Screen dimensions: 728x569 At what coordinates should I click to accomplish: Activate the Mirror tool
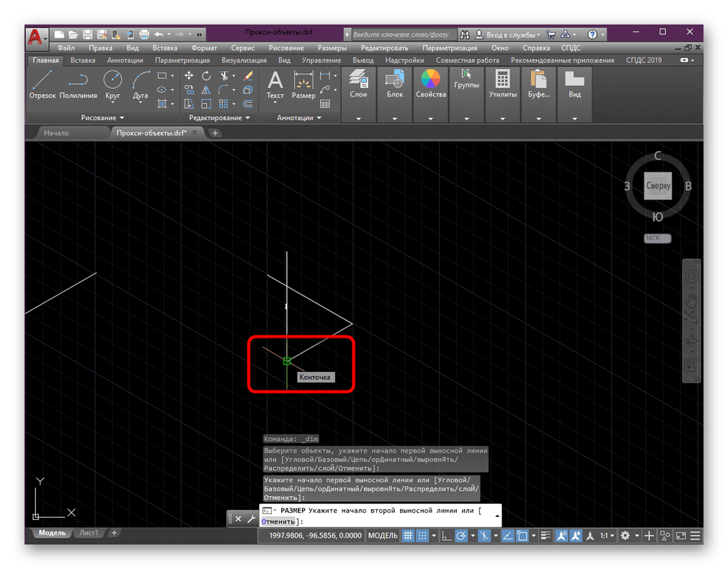pos(206,90)
